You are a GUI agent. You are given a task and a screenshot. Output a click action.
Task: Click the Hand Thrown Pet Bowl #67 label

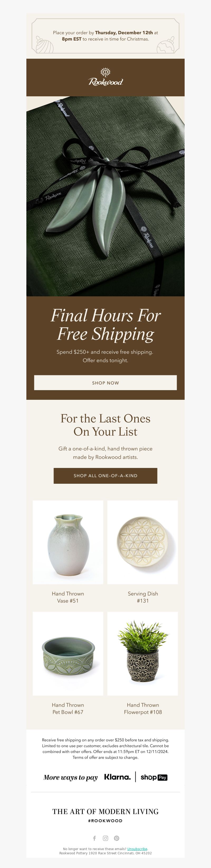68,708
